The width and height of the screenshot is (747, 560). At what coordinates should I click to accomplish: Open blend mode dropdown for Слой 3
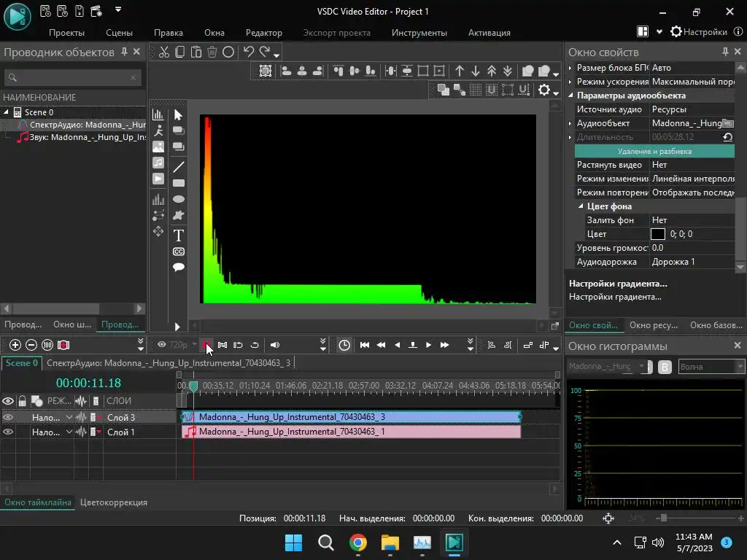[x=69, y=417]
